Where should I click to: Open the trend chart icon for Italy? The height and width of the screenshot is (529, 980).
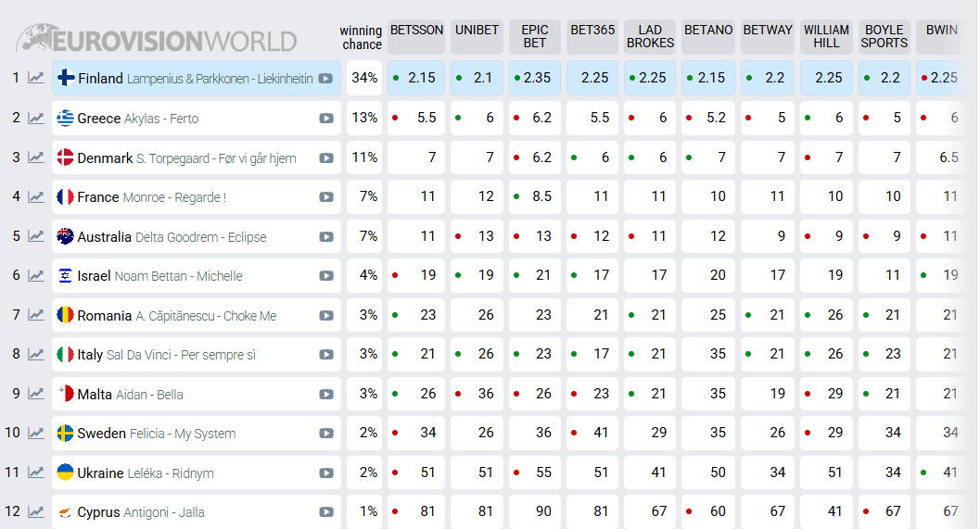(36, 354)
